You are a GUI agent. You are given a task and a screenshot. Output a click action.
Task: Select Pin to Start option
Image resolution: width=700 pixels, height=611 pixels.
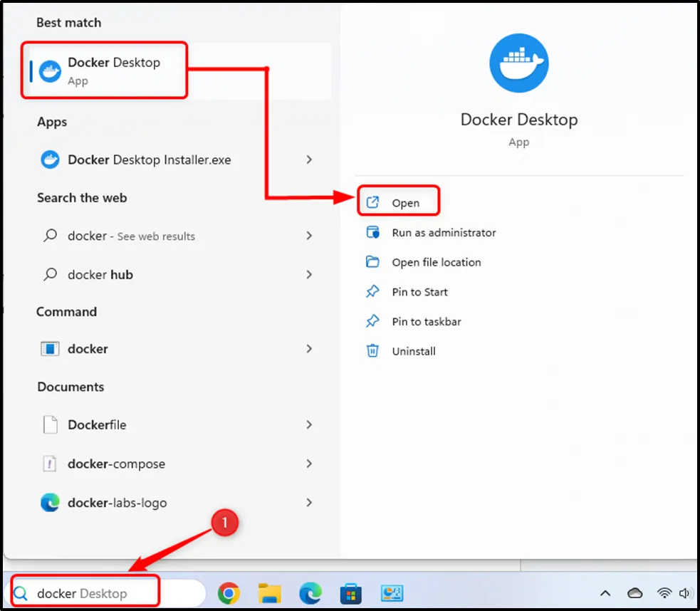419,292
